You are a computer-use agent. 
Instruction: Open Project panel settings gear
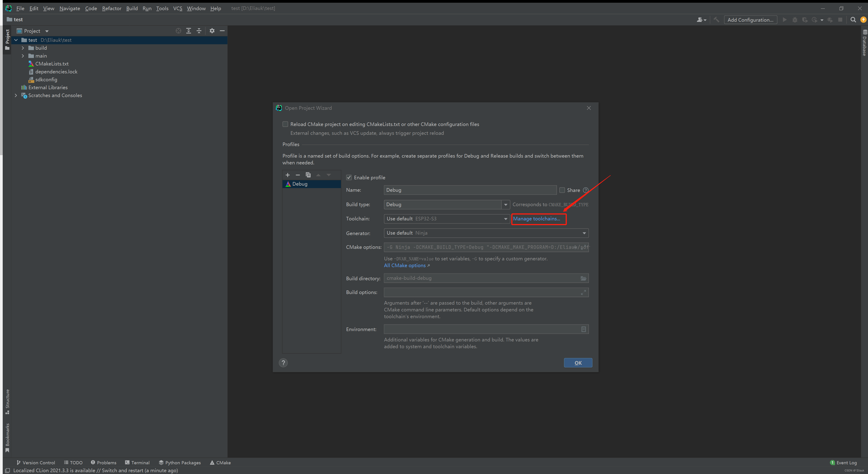pos(212,31)
